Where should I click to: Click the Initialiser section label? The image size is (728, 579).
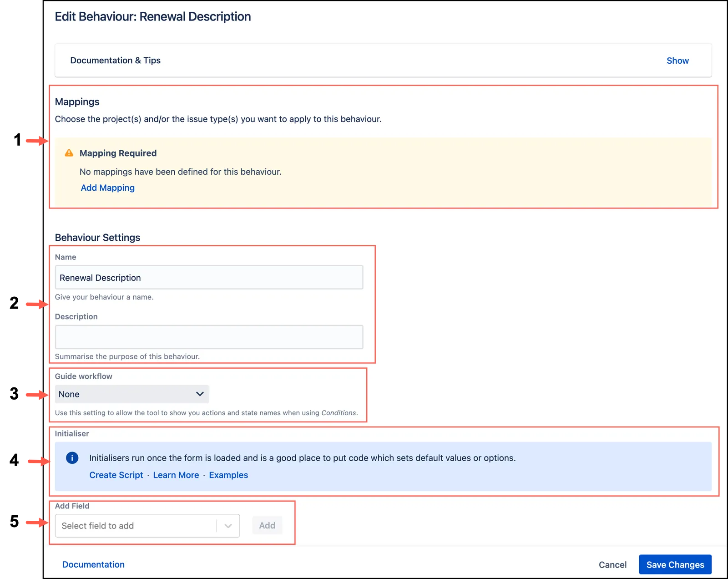pyautogui.click(x=72, y=434)
